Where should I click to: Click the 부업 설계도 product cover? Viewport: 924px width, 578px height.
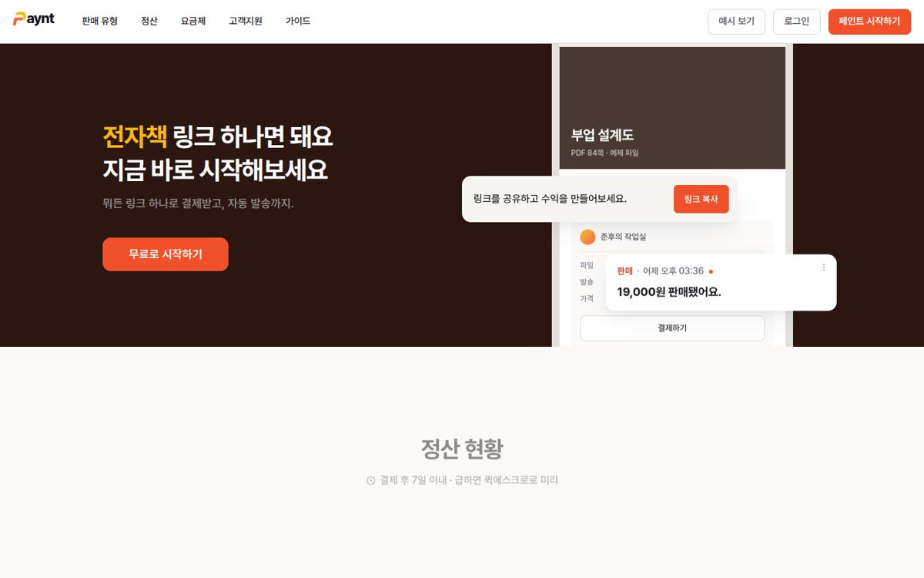[672, 108]
